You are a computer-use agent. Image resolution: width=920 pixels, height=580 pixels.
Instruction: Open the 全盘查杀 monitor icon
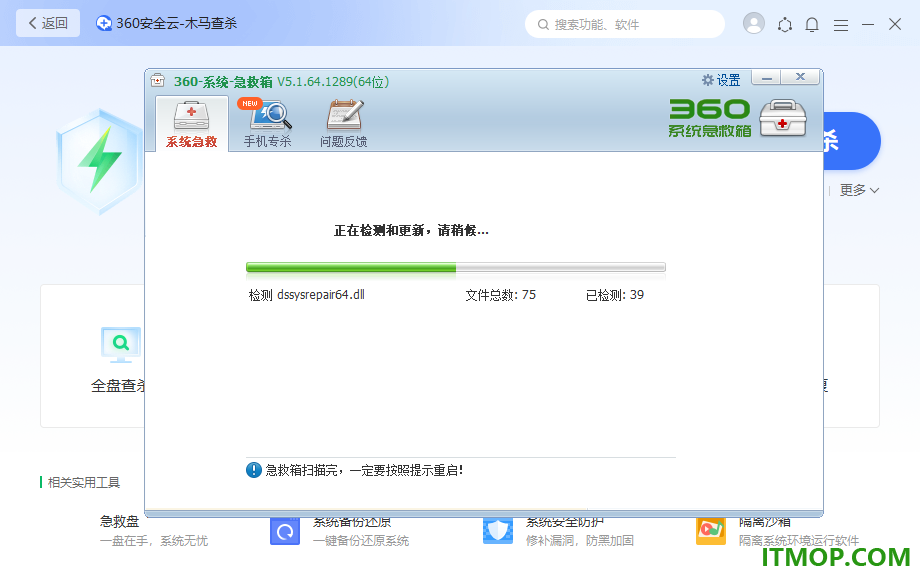pyautogui.click(x=120, y=345)
